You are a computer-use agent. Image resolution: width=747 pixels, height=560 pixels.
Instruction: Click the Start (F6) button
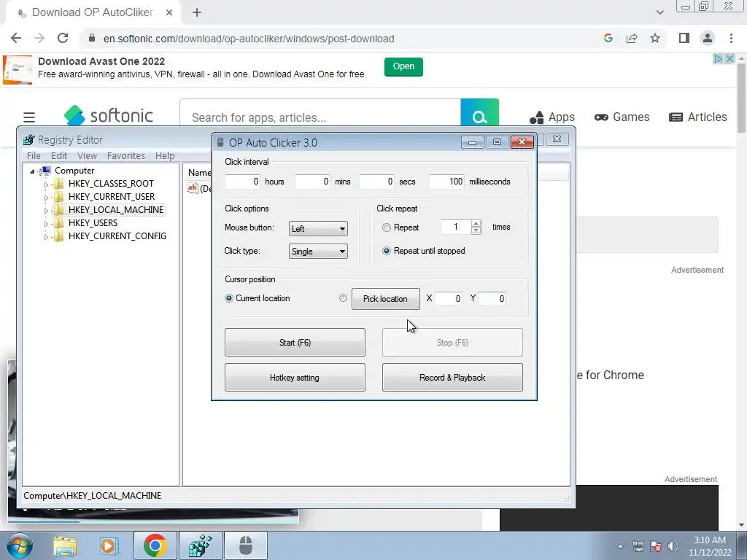click(295, 343)
